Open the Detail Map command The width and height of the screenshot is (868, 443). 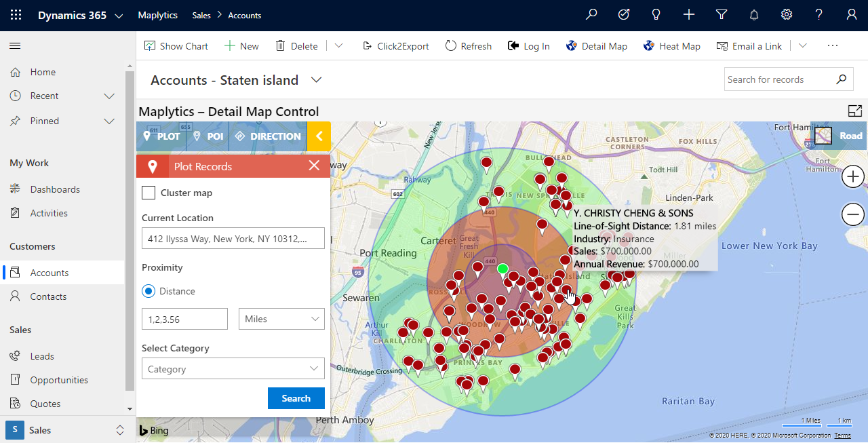[x=596, y=46]
